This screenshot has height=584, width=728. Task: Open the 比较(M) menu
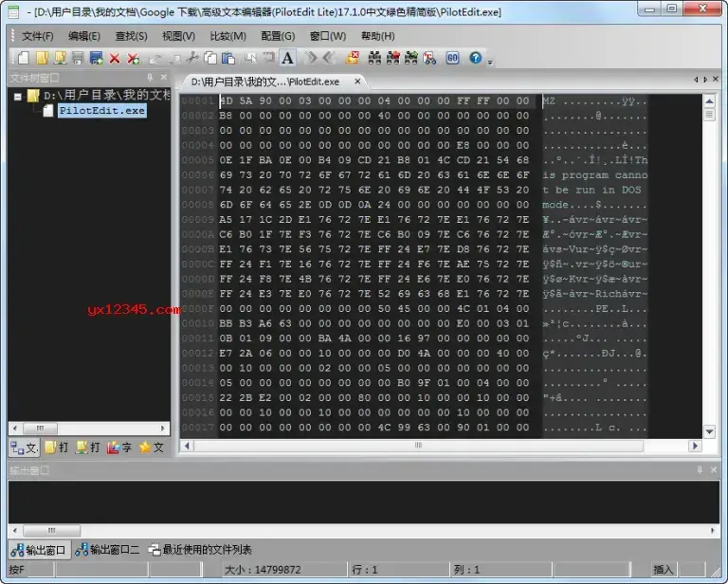(x=227, y=36)
